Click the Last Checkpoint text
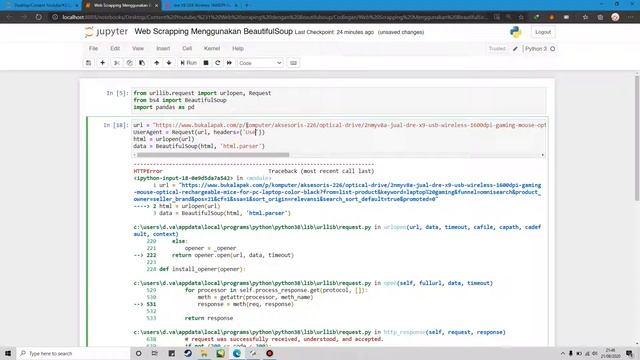Screen dimensions: 640x360 point(334,32)
